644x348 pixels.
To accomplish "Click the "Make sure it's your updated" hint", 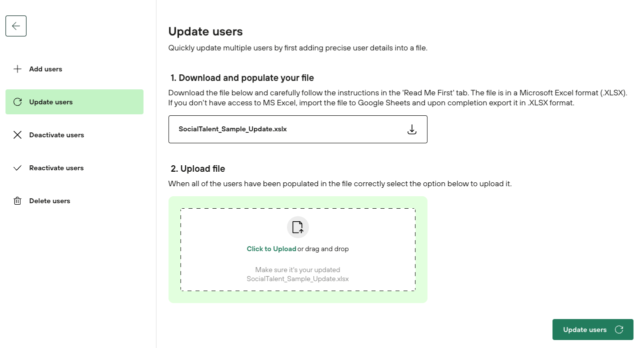I will 297,270.
